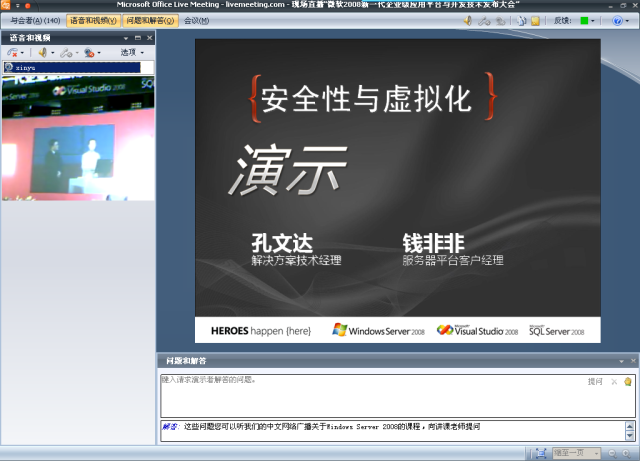The width and height of the screenshot is (640, 461).
Task: Click the handouts icon in top toolbar
Action: (x=521, y=20)
